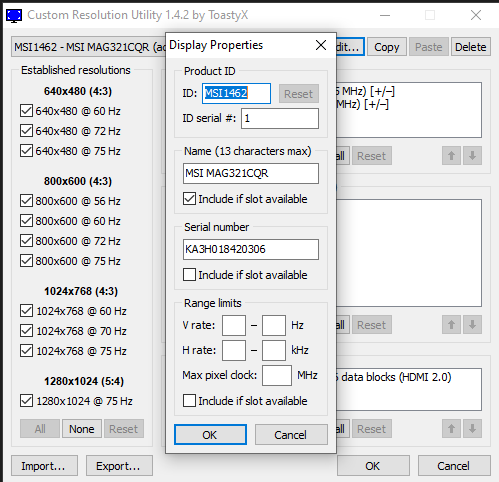Viewport: 499px width, 482px height.
Task: Open the Export... file dialog
Action: (x=119, y=466)
